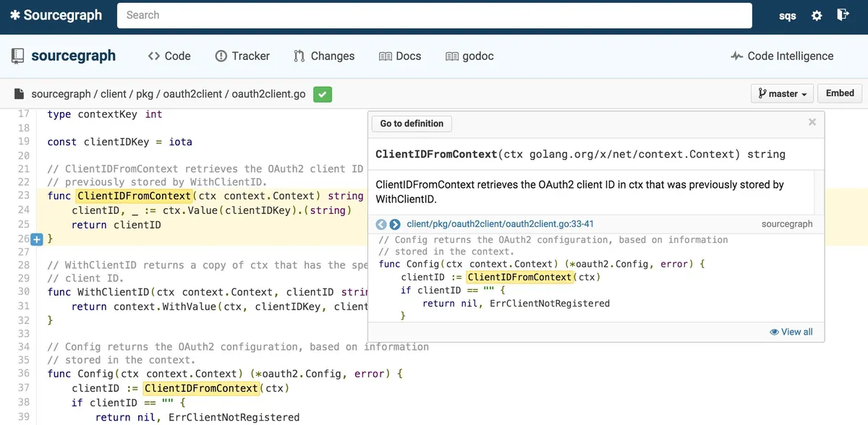Click the plus icon at line 26
The height and width of the screenshot is (425, 868).
click(38, 239)
